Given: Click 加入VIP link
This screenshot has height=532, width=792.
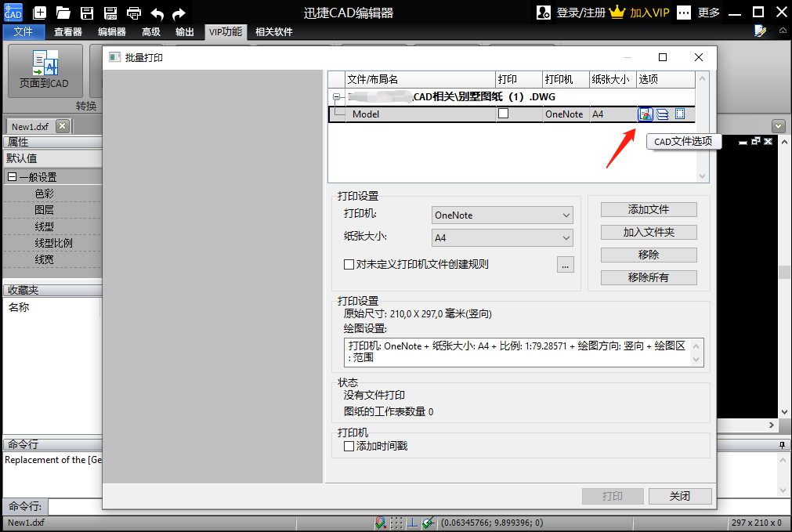Looking at the screenshot, I should 649,13.
